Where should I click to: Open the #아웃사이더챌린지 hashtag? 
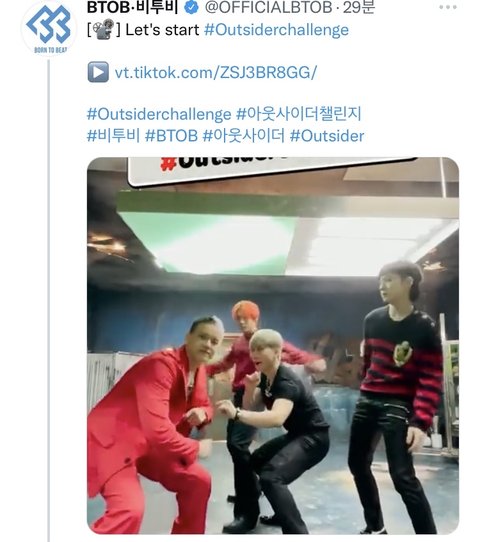[x=299, y=114]
